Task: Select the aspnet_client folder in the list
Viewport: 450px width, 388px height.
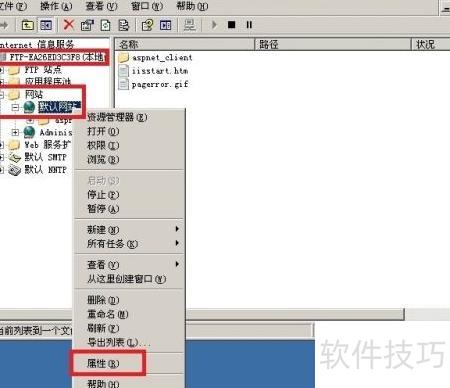Action: point(155,58)
